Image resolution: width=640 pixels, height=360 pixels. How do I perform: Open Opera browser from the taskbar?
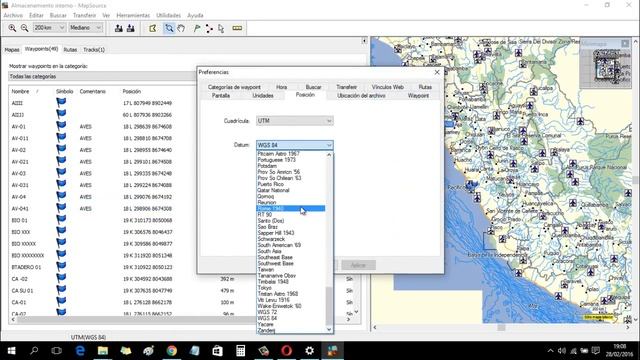tap(286, 351)
